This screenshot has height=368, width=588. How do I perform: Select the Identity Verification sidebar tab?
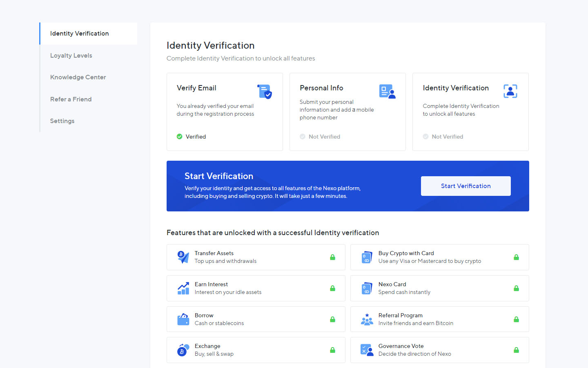[88, 34]
